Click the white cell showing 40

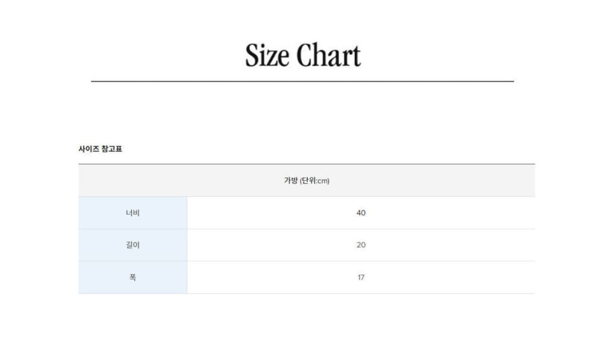(361, 213)
